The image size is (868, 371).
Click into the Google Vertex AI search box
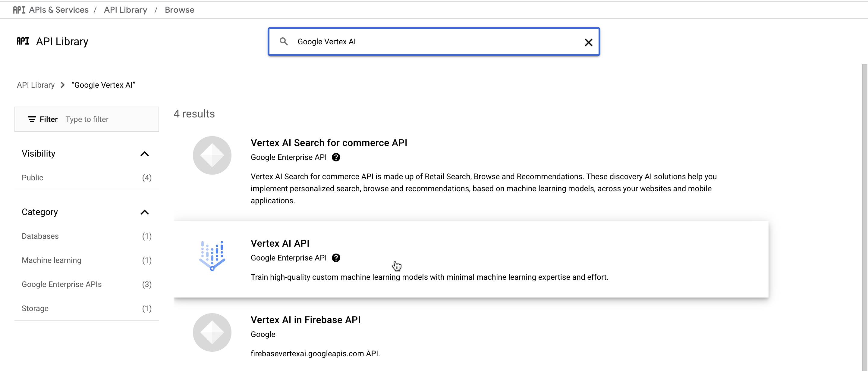click(x=435, y=42)
